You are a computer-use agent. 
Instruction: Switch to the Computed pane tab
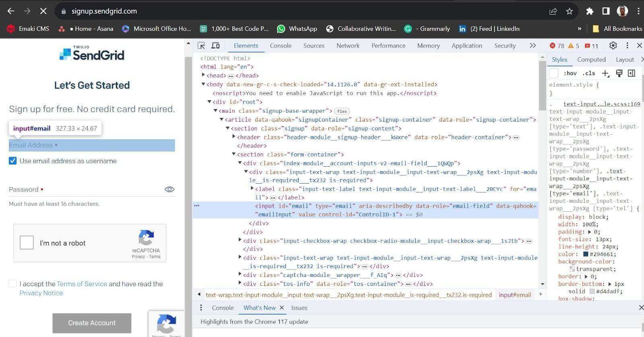pos(591,60)
